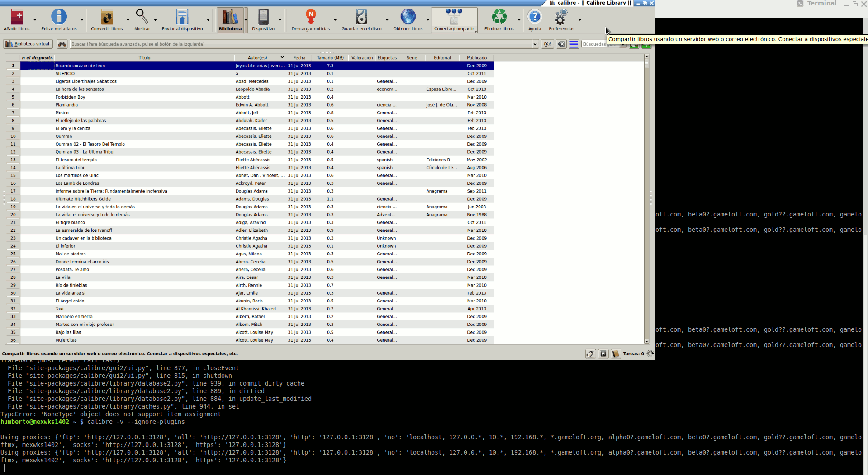Sort by the Publicado column header
868x475 pixels.
click(477, 58)
